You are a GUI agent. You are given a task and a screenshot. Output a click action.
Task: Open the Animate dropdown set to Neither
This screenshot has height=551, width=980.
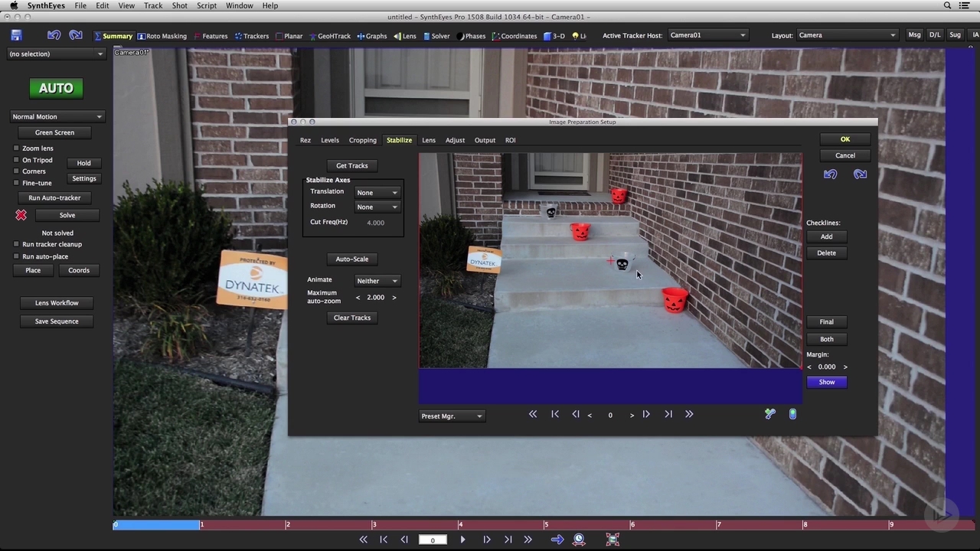[377, 281]
